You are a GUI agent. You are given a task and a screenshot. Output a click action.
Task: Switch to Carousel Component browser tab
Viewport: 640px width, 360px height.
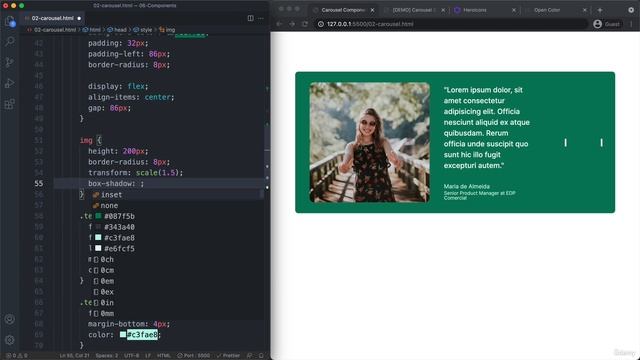[x=343, y=10]
